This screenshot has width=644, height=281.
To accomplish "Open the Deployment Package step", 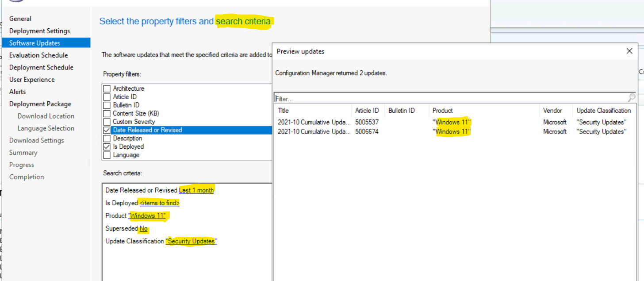I will click(40, 104).
